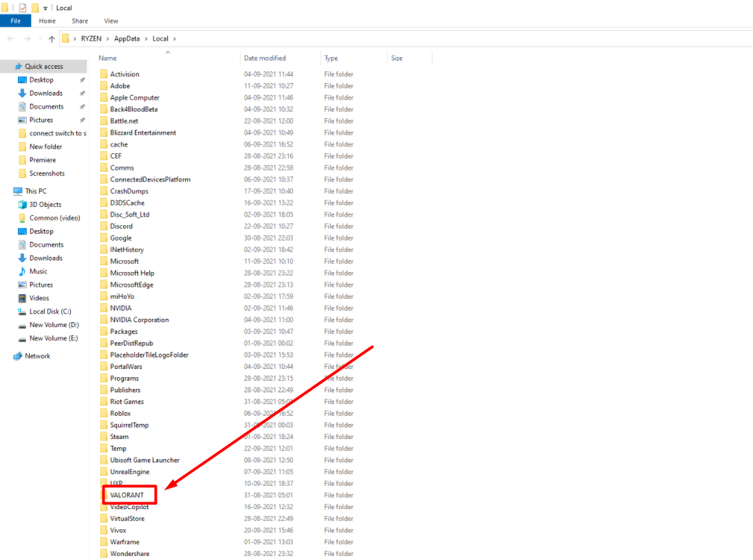Open 3D Objects under This PC
The width and height of the screenshot is (753, 560).
pyautogui.click(x=45, y=205)
